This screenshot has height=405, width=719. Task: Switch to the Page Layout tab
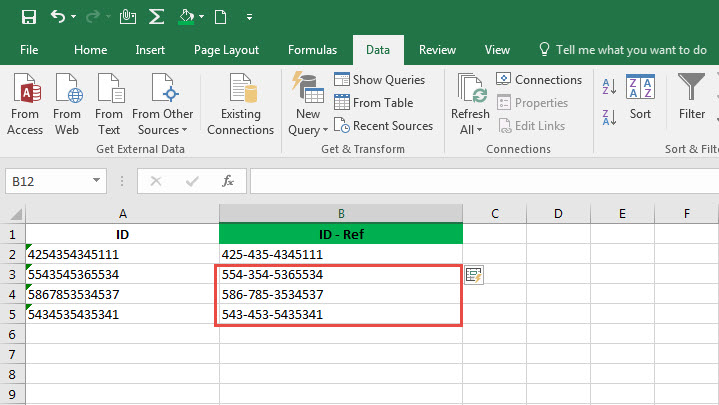pyautogui.click(x=226, y=50)
